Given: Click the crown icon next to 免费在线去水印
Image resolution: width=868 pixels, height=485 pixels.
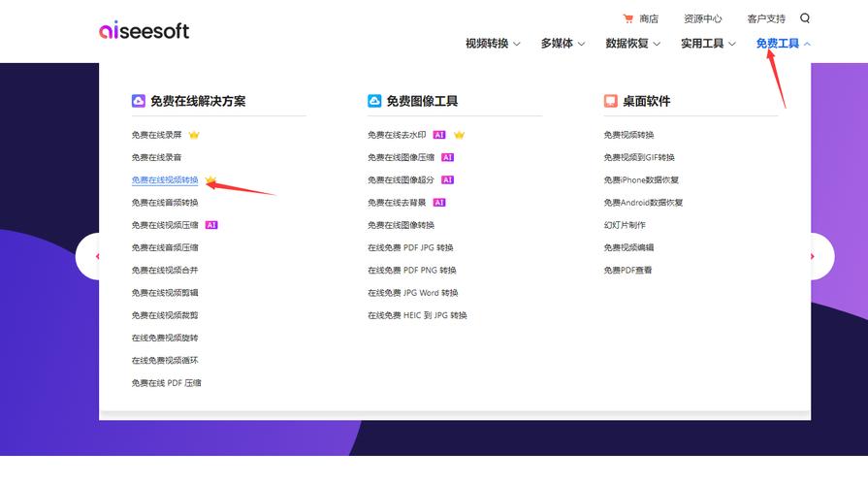Looking at the screenshot, I should 459,135.
